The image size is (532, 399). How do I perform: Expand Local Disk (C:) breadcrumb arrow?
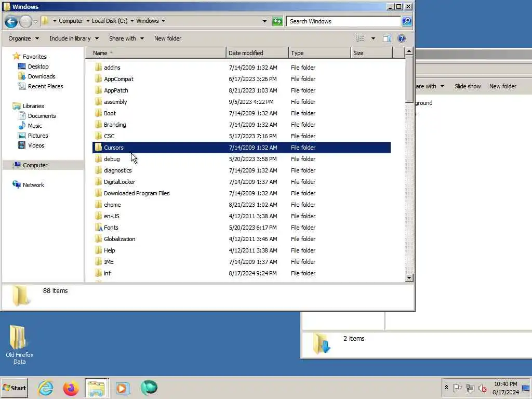click(x=132, y=21)
